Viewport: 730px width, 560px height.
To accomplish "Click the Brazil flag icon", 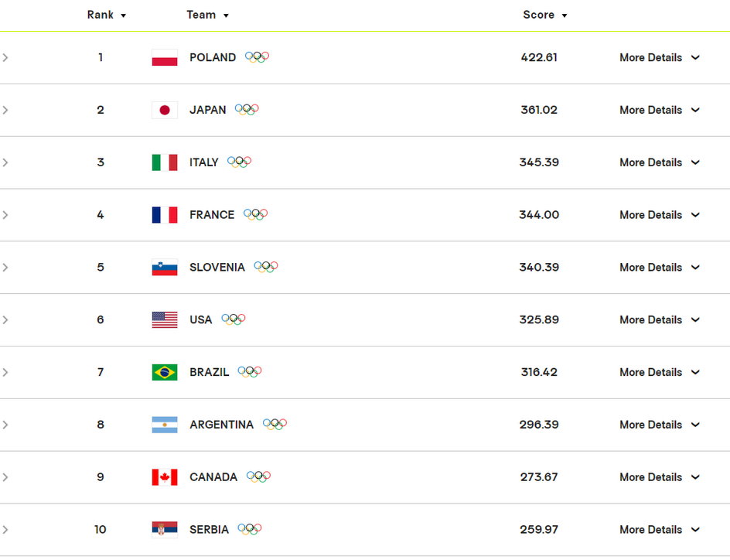I will (x=165, y=372).
